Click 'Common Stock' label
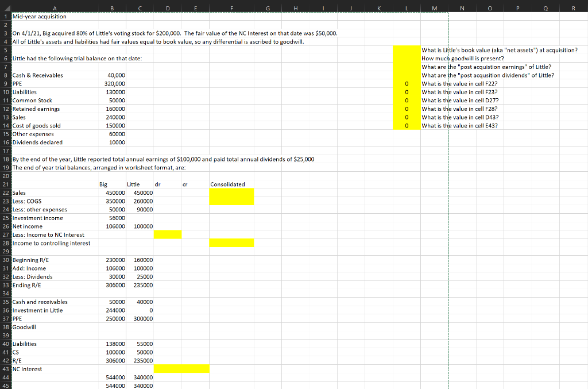This screenshot has width=588, height=389. [x=32, y=101]
